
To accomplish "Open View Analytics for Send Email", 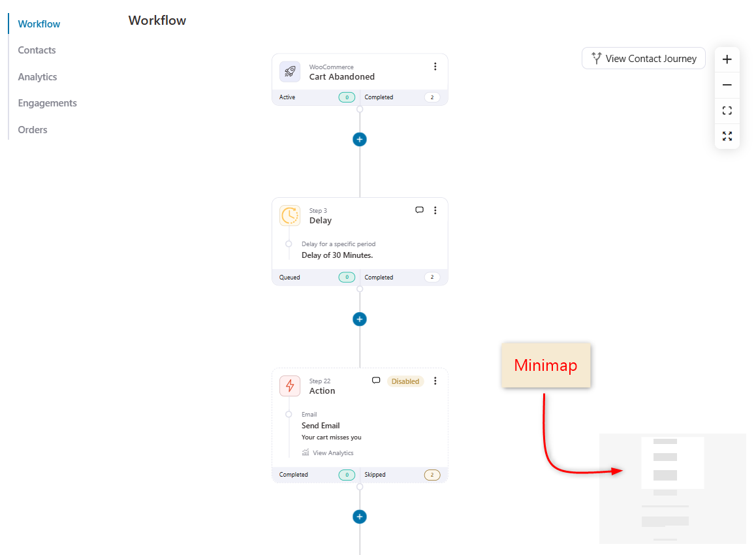I will pos(328,452).
